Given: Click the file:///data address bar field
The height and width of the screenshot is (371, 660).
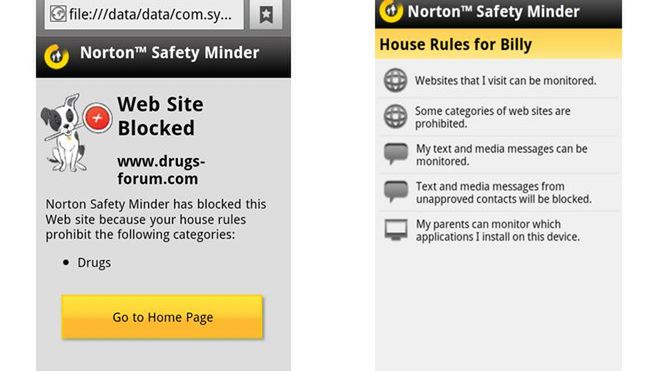Looking at the screenshot, I should [x=144, y=14].
